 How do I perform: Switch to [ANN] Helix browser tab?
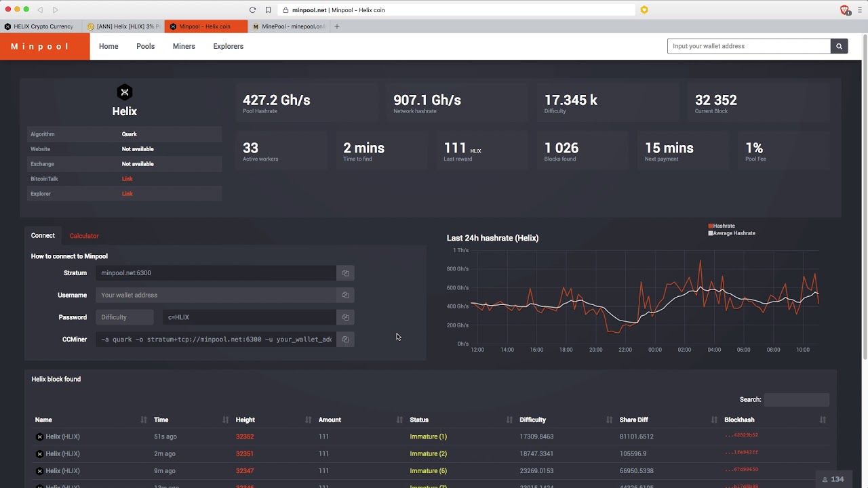coord(124,26)
